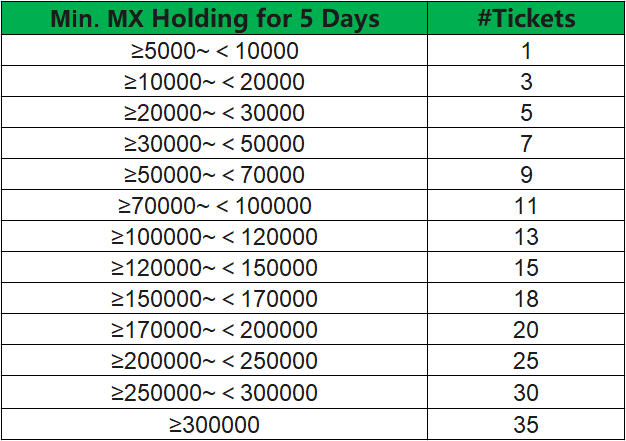Select the ticket count cell showing 7
Image resolution: width=626 pixels, height=441 pixels.
coord(526,144)
